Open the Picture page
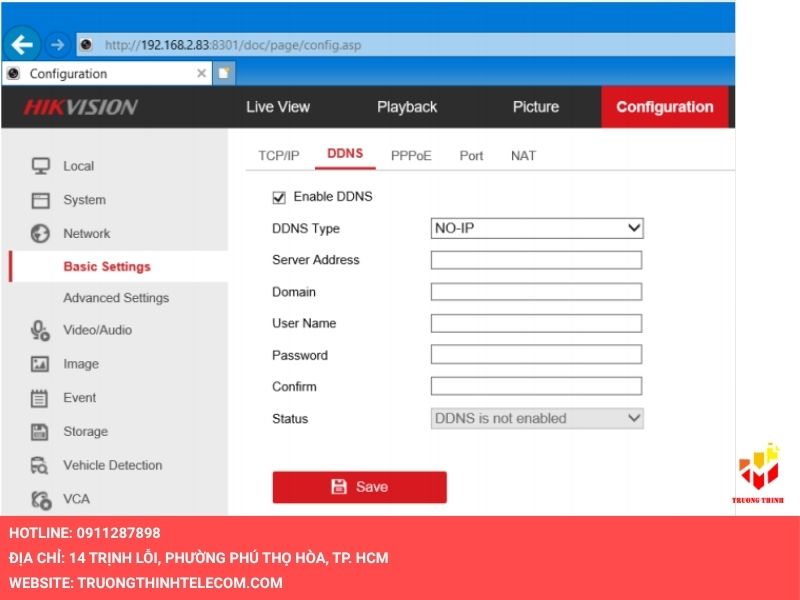Image resolution: width=800 pixels, height=600 pixels. click(x=536, y=107)
